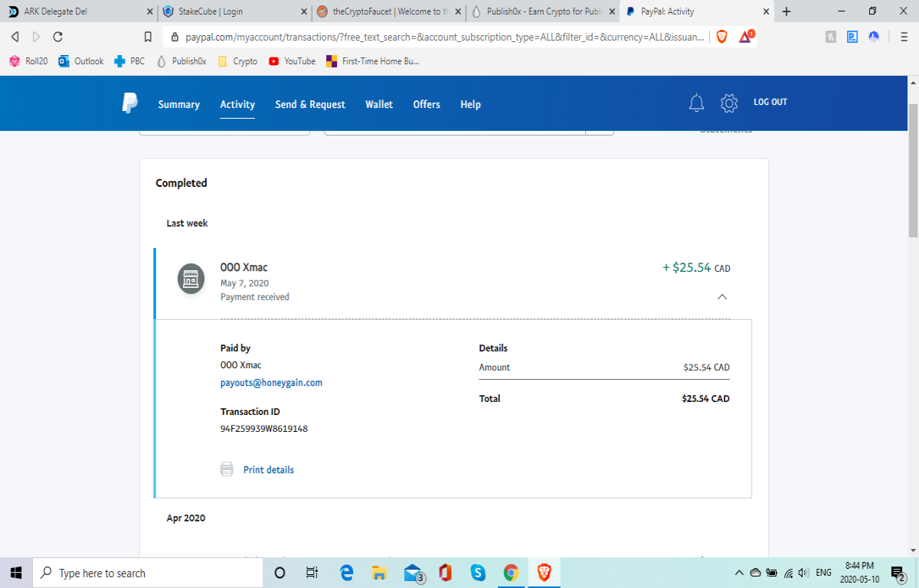Switch to the StakeCube | Login tab
This screenshot has height=588, width=919.
(x=233, y=11)
